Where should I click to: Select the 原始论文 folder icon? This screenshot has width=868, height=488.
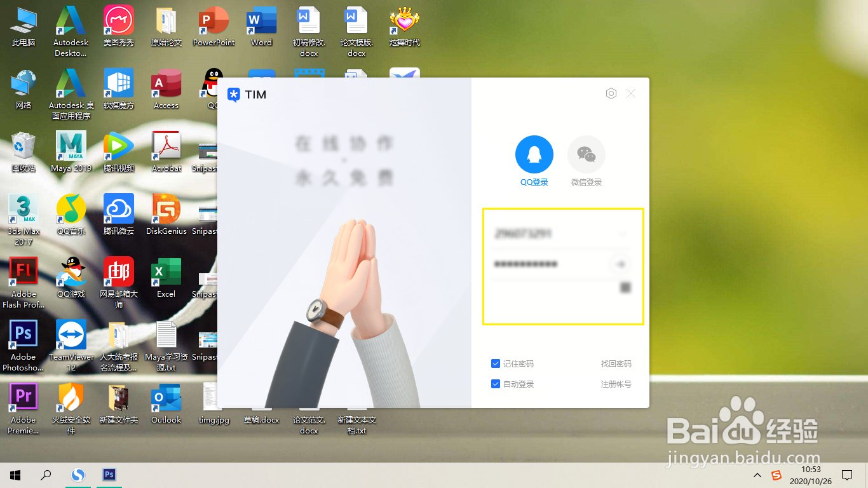click(x=166, y=27)
